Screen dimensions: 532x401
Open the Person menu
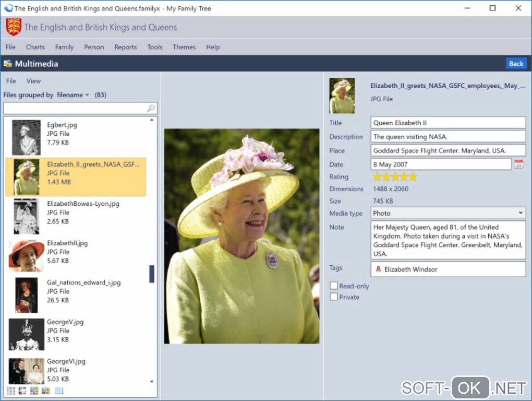click(94, 47)
